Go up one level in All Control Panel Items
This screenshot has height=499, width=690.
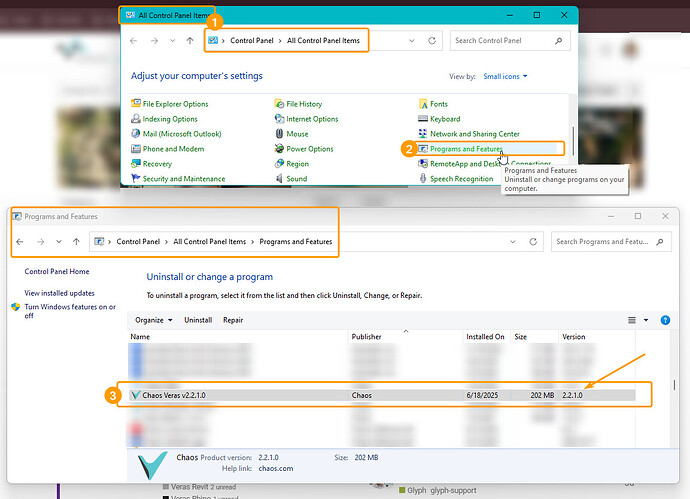click(190, 40)
